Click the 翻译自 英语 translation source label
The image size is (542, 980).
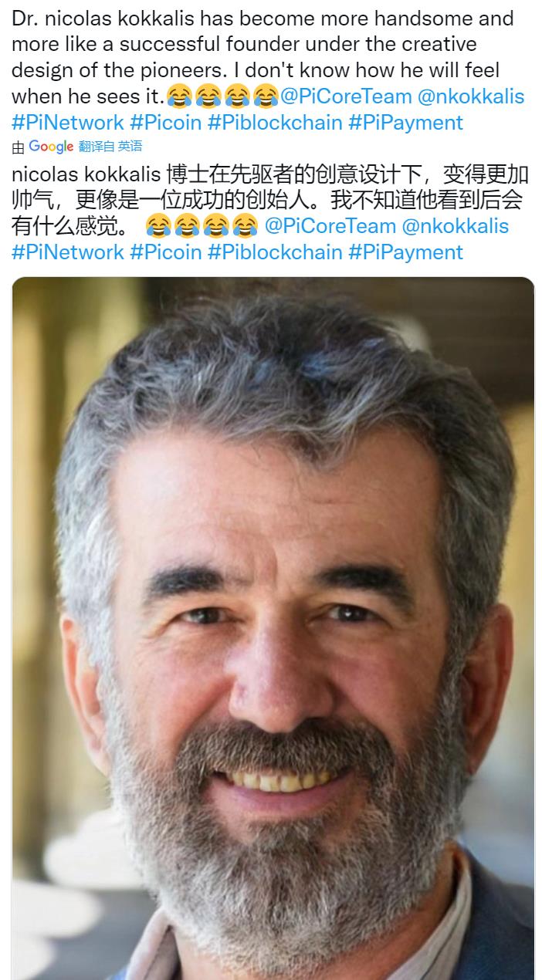pyautogui.click(x=110, y=147)
